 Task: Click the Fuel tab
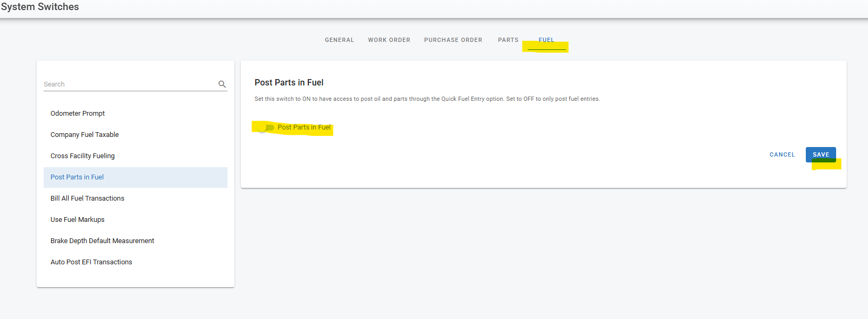pyautogui.click(x=546, y=40)
